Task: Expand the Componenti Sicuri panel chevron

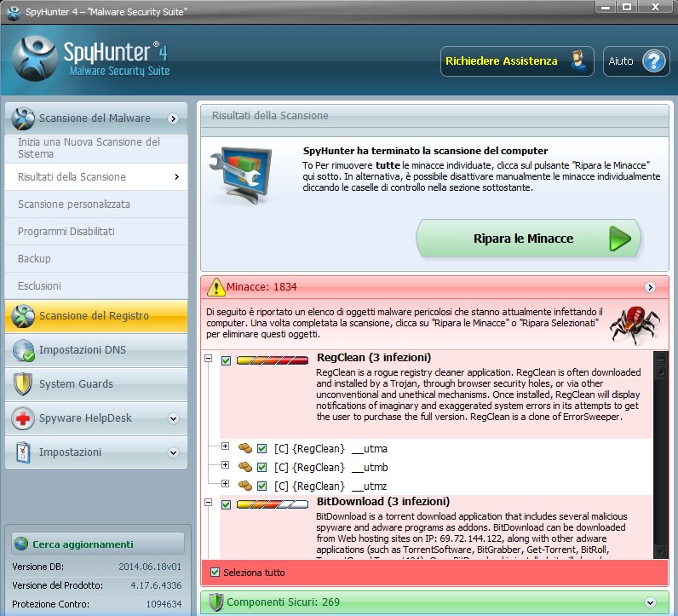Action: click(x=650, y=602)
